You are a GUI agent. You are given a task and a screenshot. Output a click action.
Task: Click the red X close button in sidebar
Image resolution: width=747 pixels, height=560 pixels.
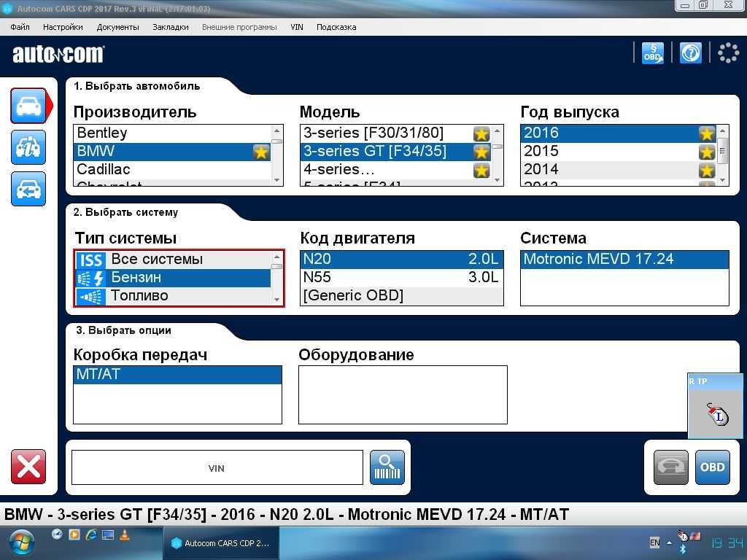coord(28,467)
